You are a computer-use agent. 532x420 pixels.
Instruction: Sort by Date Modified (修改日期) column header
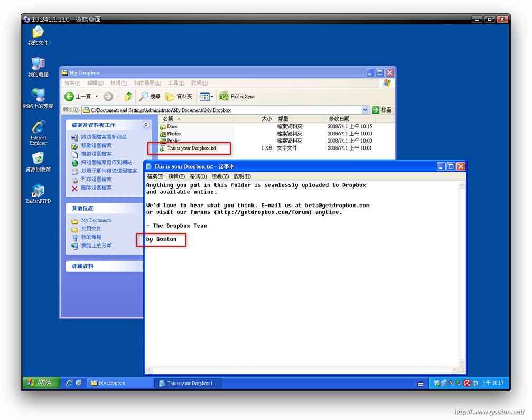350,119
